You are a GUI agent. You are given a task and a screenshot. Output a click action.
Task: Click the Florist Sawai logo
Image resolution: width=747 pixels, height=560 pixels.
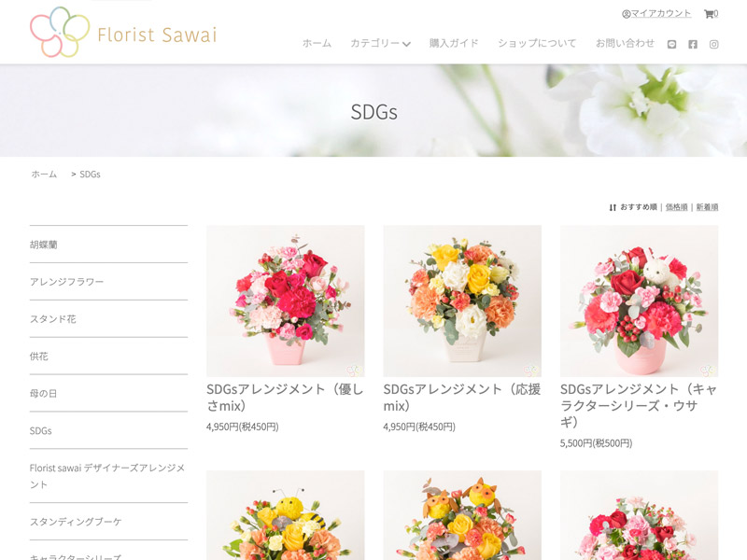[123, 32]
